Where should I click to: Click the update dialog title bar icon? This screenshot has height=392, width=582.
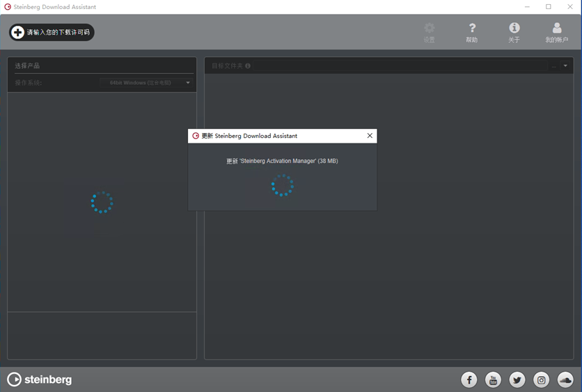point(196,136)
